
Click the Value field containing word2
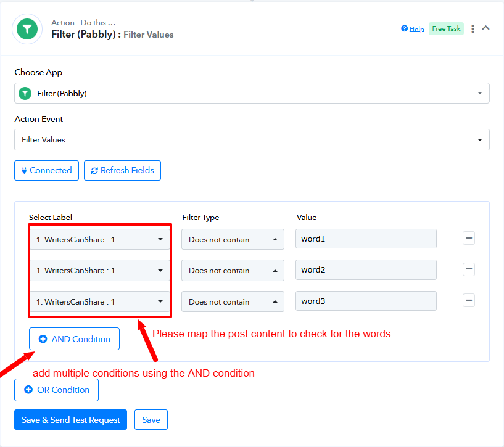366,269
